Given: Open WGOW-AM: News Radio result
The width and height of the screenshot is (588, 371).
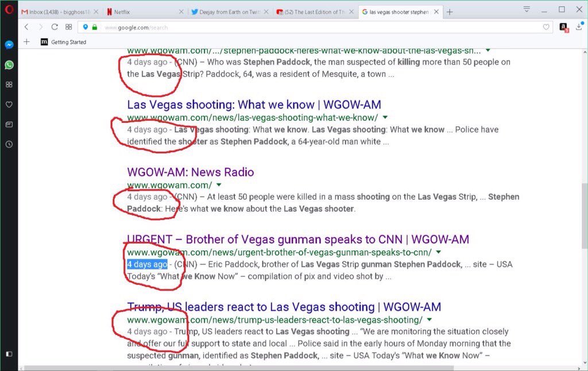Looking at the screenshot, I should pyautogui.click(x=191, y=172).
